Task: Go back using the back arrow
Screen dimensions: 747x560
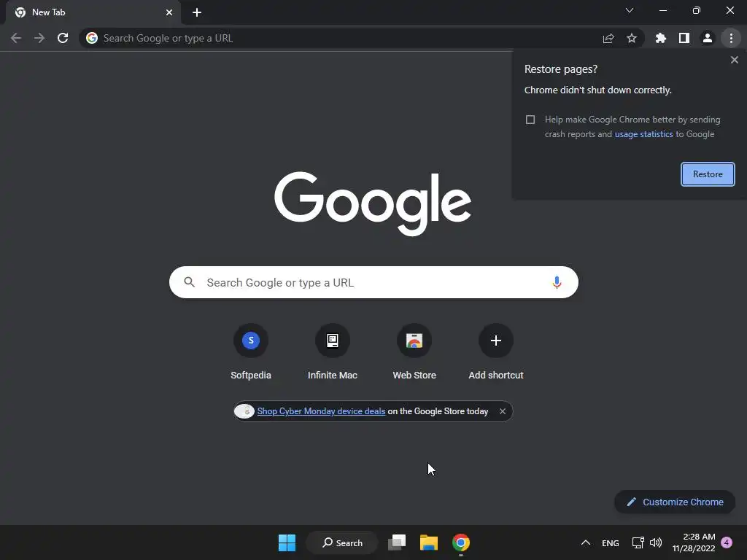Action: point(16,38)
